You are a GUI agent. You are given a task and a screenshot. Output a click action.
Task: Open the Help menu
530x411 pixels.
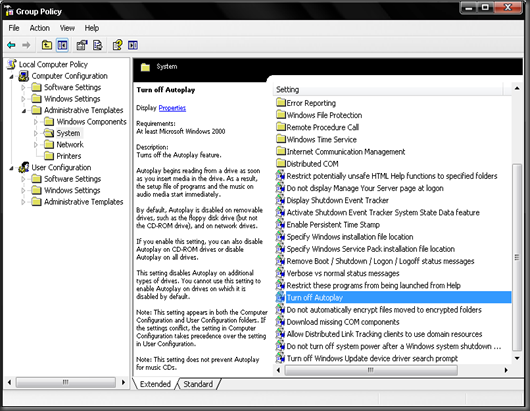92,28
